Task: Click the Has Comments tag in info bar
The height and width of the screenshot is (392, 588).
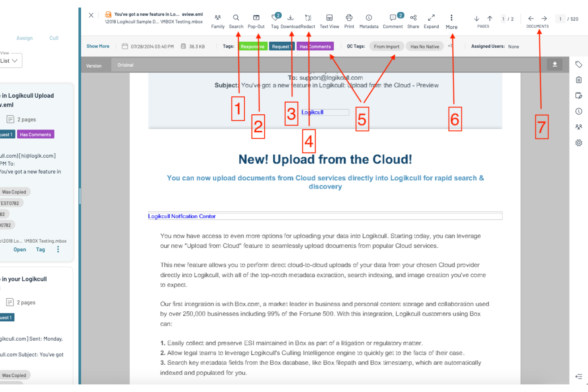Action: pyautogui.click(x=315, y=46)
